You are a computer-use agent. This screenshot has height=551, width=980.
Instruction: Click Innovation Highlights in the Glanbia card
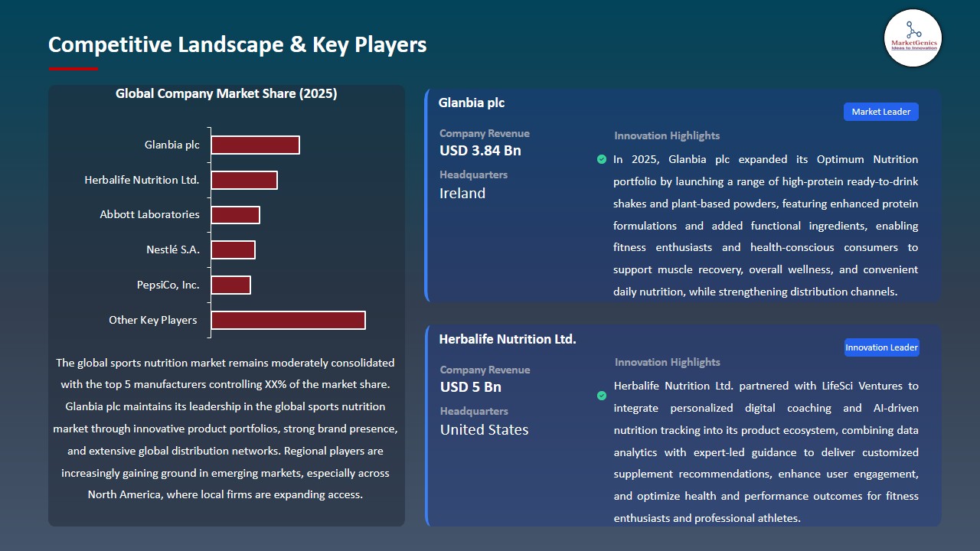666,135
